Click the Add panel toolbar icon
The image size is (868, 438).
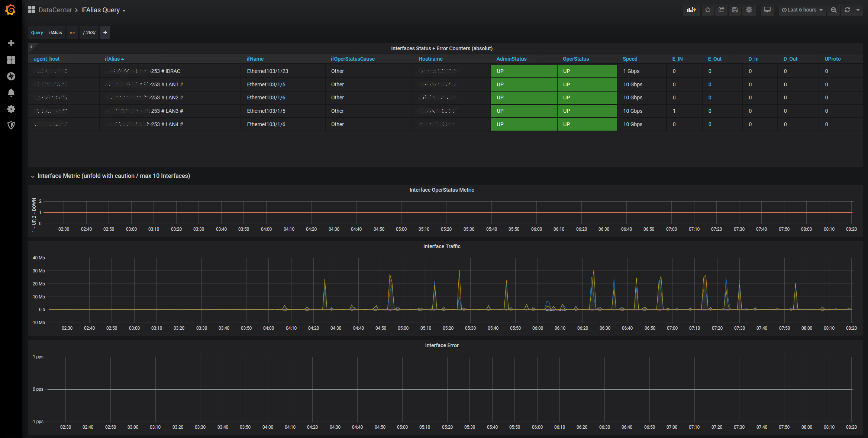(x=691, y=10)
